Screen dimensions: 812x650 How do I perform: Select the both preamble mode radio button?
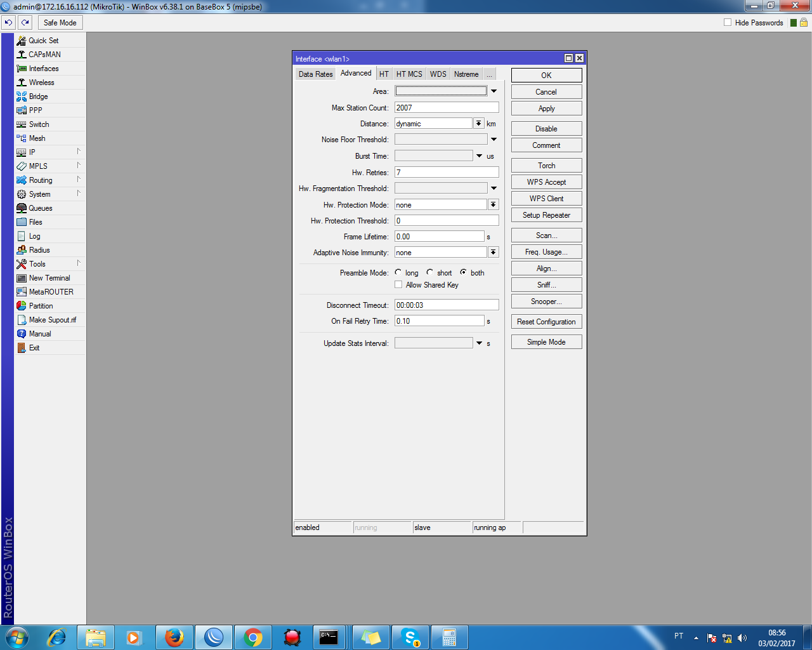click(x=464, y=272)
